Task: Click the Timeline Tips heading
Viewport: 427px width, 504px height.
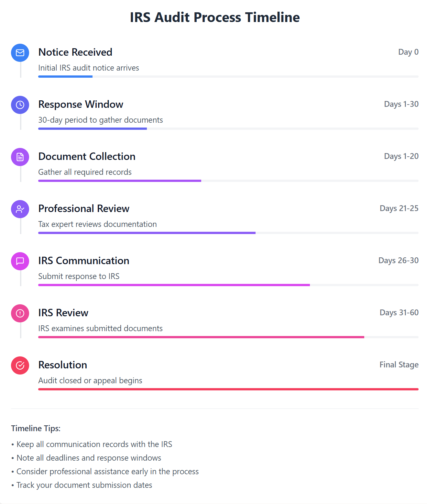Action: click(36, 429)
